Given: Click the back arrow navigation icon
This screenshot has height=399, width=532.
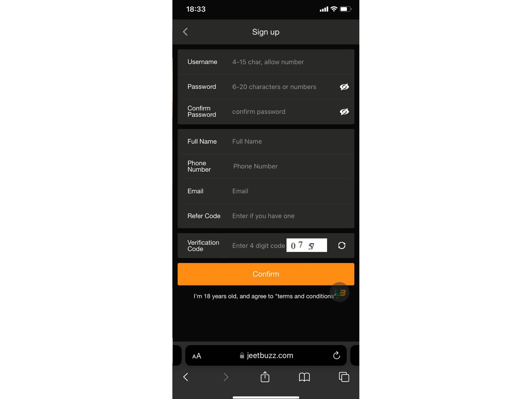Looking at the screenshot, I should click(186, 32).
